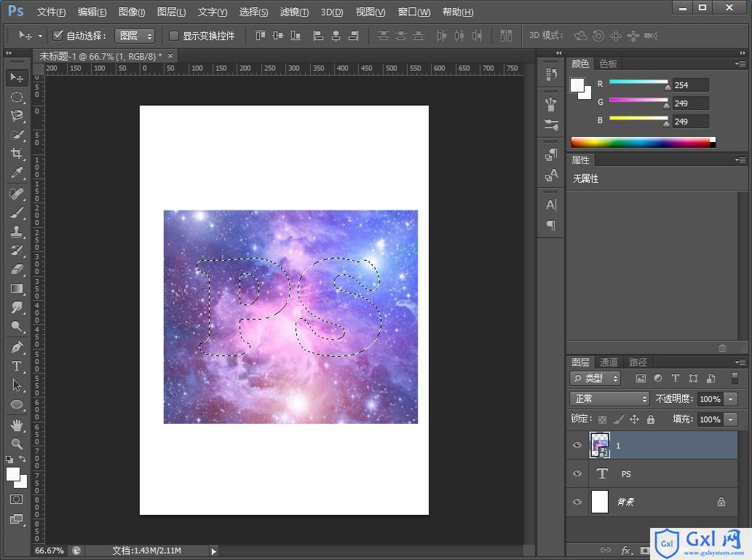Image resolution: width=752 pixels, height=560 pixels.
Task: Activate the Hand tool
Action: point(16,425)
